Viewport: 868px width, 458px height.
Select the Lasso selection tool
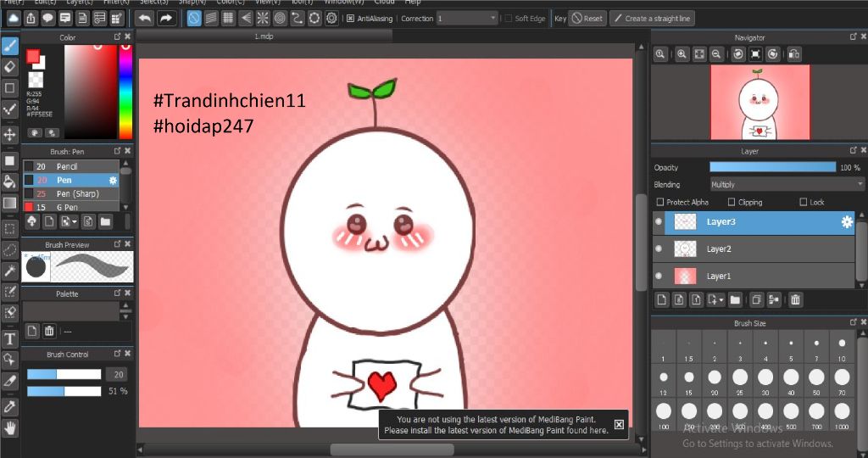(10, 249)
